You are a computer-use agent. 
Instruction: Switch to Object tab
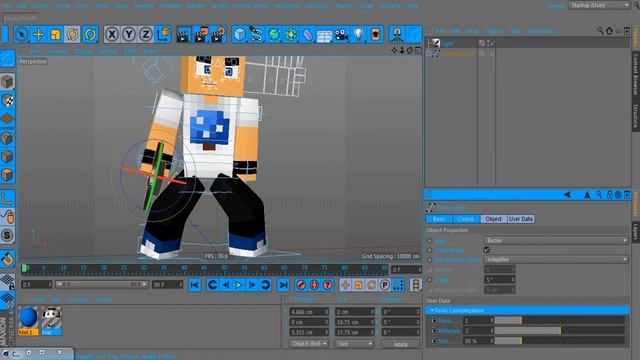[493, 219]
